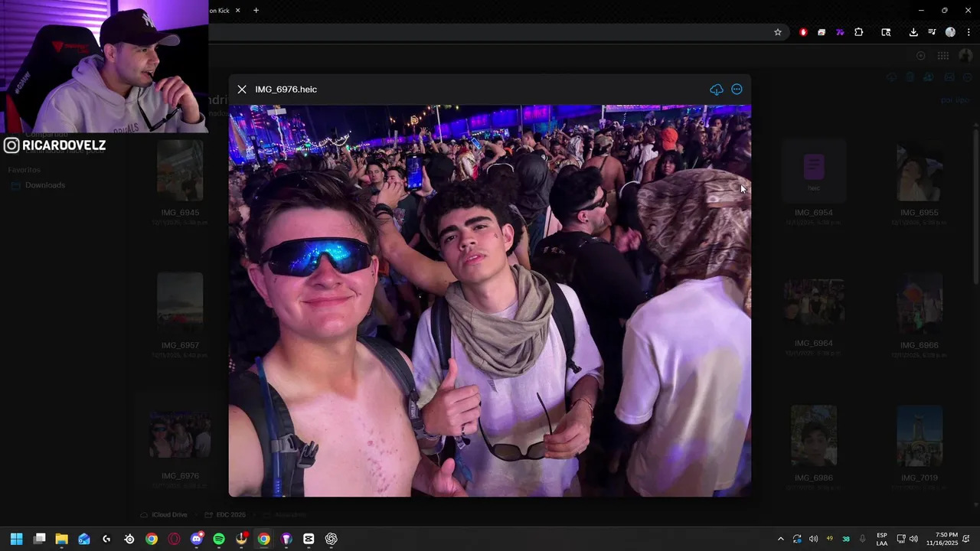This screenshot has height=551, width=980.
Task: Open Discord from the taskbar
Action: pyautogui.click(x=197, y=539)
